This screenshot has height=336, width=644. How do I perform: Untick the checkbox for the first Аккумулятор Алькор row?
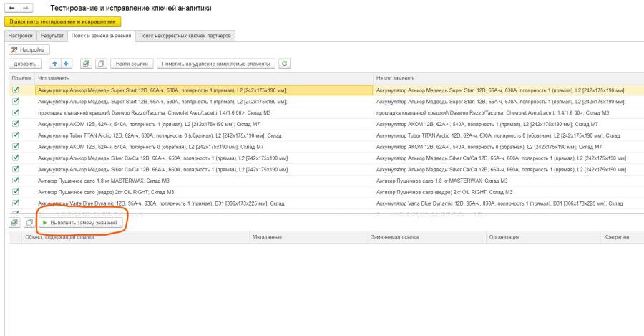pyautogui.click(x=15, y=90)
